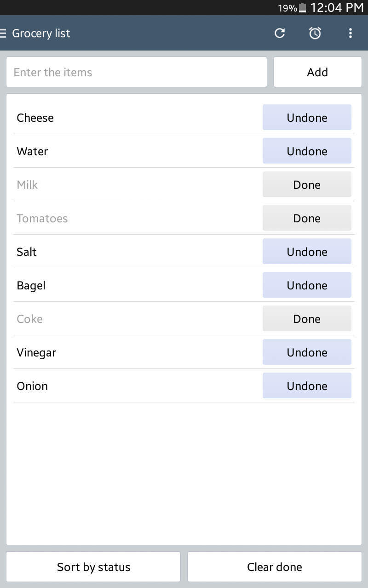Click the Clear done button
The width and height of the screenshot is (368, 588).
[x=275, y=567]
